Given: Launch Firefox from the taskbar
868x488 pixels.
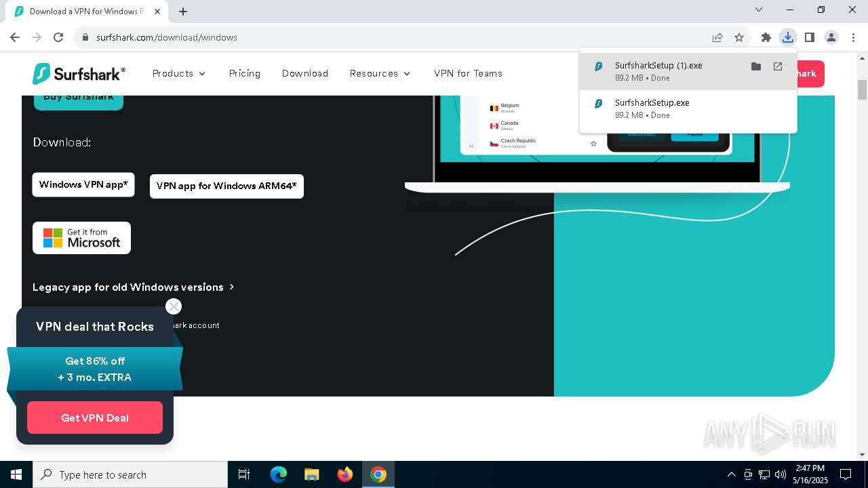Looking at the screenshot, I should click(x=345, y=474).
